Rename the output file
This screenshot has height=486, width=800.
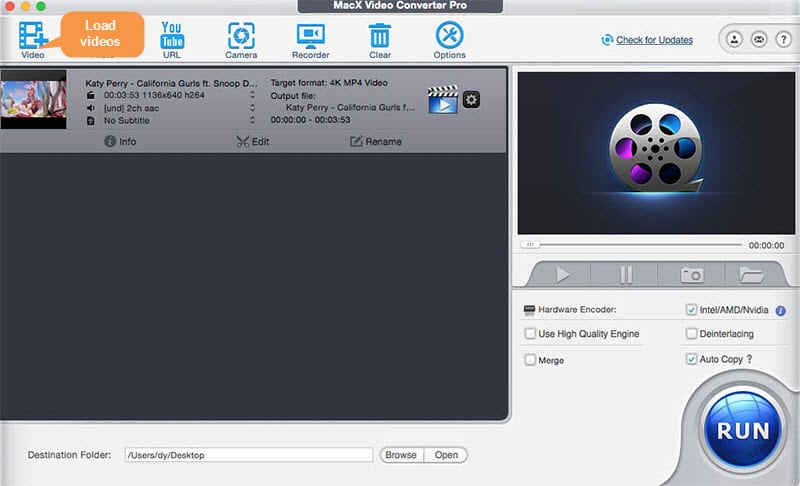376,141
